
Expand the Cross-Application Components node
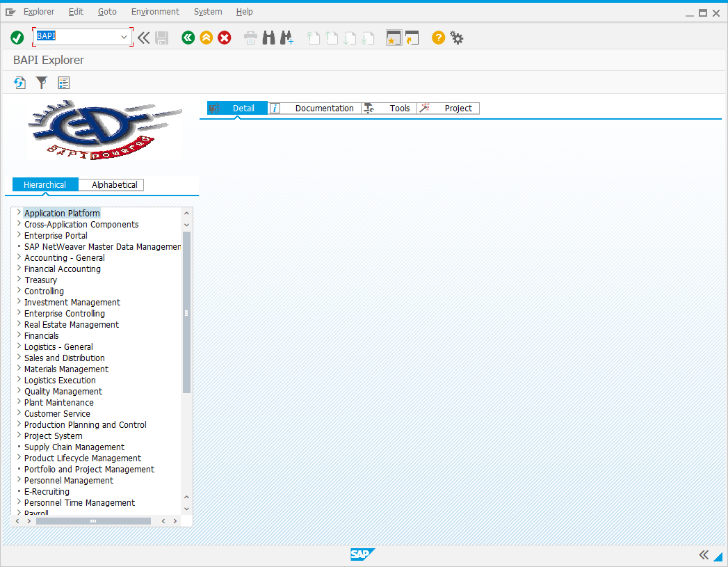(x=19, y=223)
